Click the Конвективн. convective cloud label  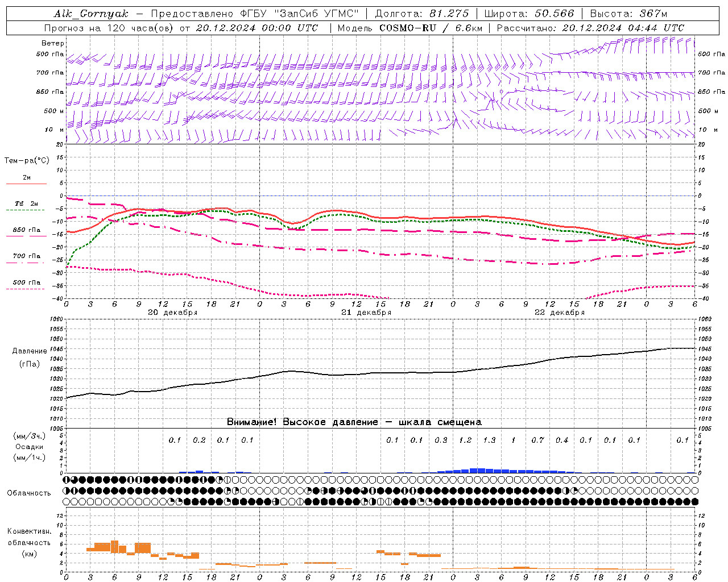[29, 531]
